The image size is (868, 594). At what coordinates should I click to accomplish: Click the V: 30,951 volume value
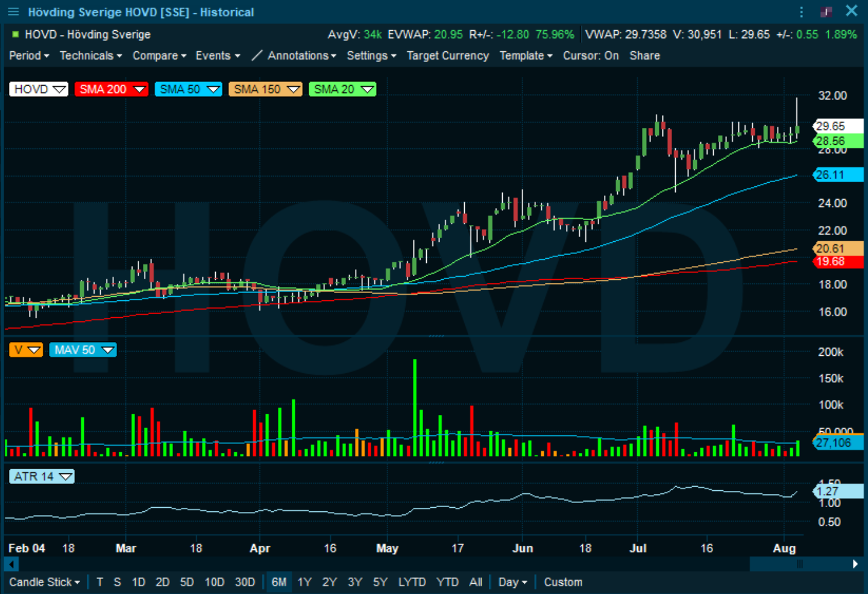697,34
